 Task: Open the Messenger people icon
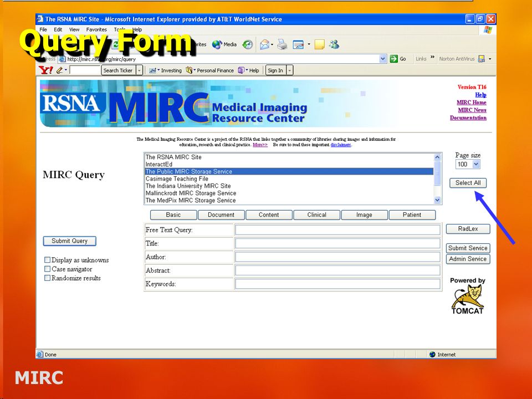tap(334, 44)
